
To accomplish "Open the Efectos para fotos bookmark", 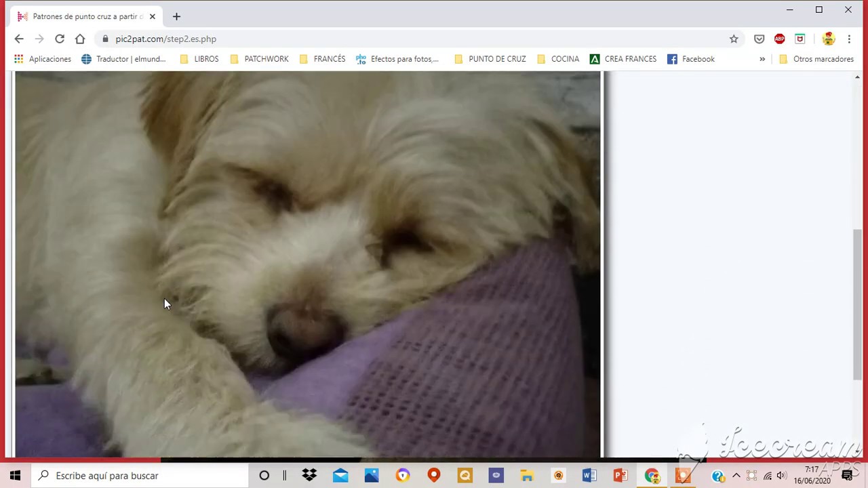I will pyautogui.click(x=397, y=59).
